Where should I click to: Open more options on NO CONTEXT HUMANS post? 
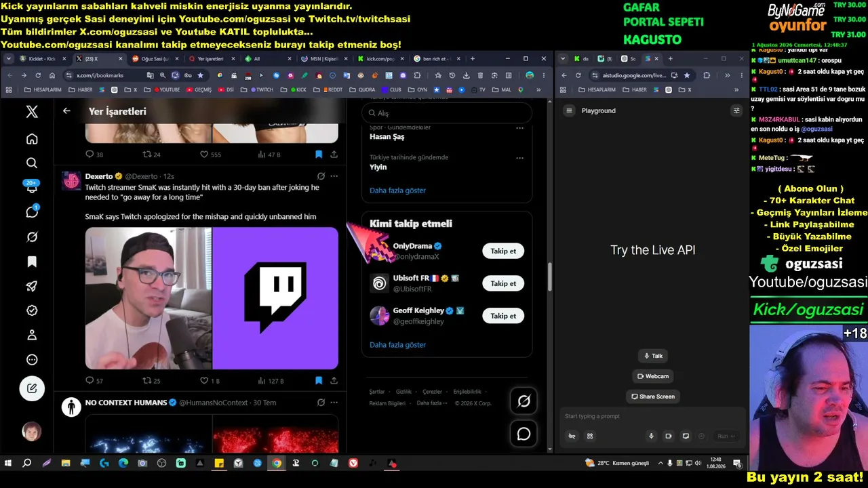click(334, 403)
